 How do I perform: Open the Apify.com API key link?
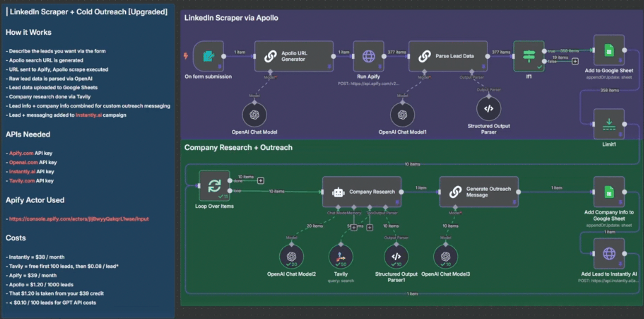coord(21,153)
